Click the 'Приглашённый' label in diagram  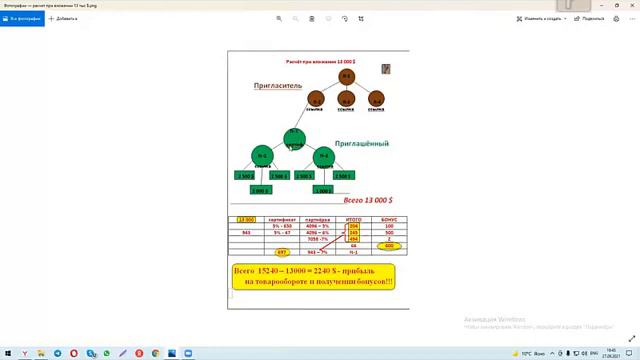tap(362, 144)
